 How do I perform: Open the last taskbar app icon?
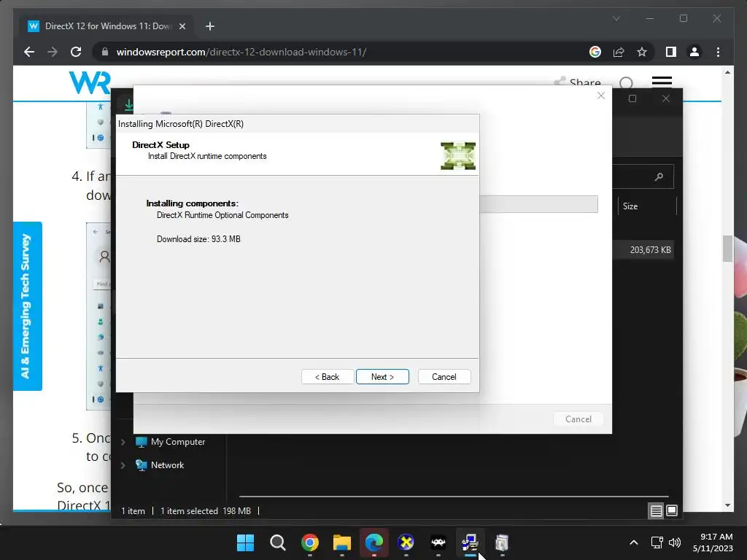(x=502, y=542)
